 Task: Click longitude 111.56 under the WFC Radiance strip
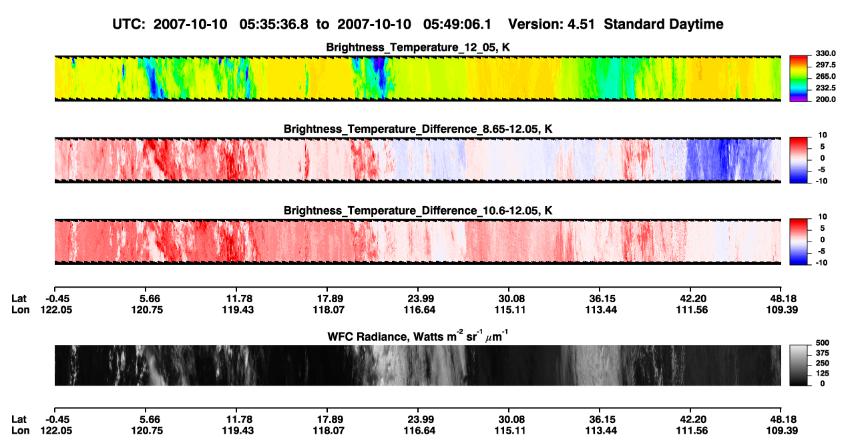point(690,430)
